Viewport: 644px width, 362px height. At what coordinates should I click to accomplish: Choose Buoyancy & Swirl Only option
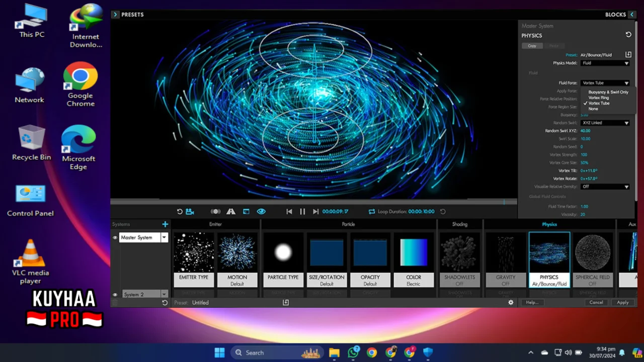coord(608,92)
